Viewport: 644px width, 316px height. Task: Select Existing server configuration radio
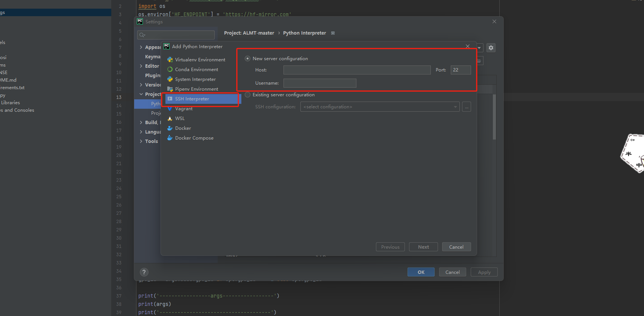coord(247,95)
